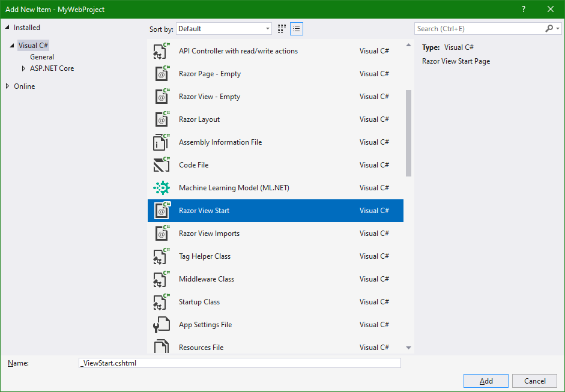The height and width of the screenshot is (392, 565).
Task: Select 'API Controller with read/write actions'
Action: click(x=275, y=51)
